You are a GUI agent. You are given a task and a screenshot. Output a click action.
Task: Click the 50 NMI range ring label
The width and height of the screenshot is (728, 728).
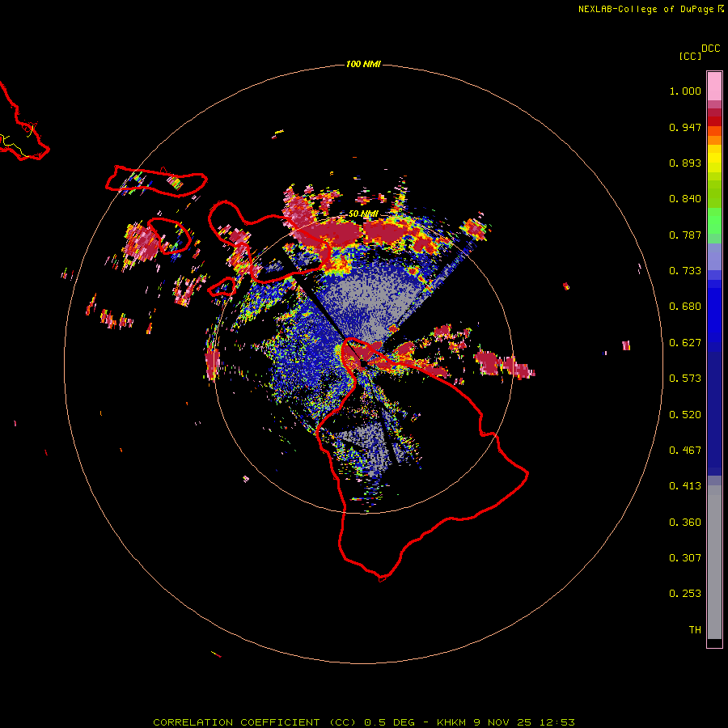pyautogui.click(x=363, y=214)
